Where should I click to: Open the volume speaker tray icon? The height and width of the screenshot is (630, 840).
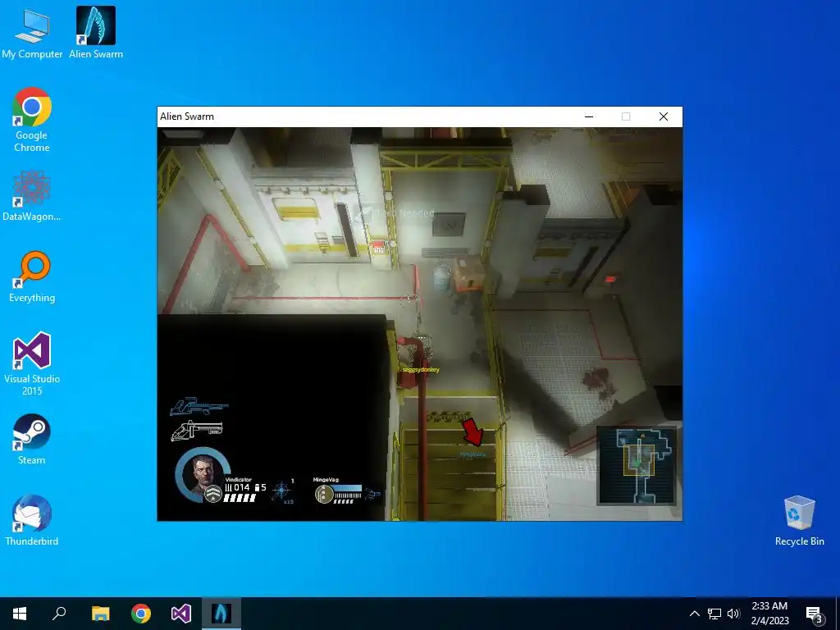tap(733, 614)
